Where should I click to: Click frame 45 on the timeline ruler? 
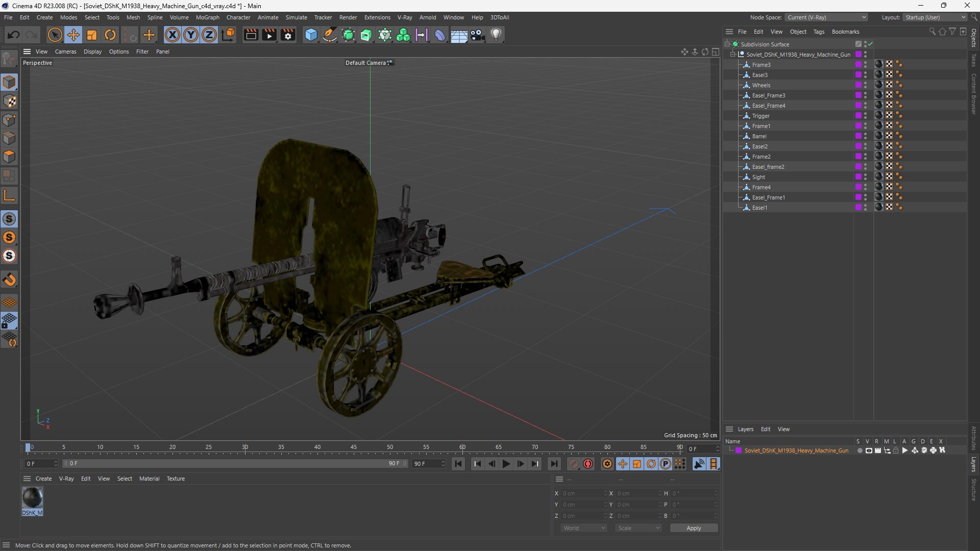coord(353,447)
